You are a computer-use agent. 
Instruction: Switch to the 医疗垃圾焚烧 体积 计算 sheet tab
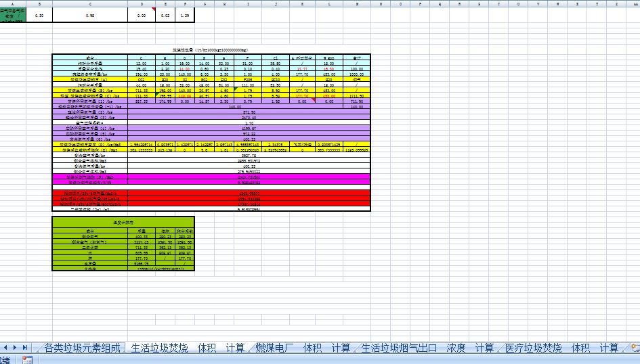(561, 348)
